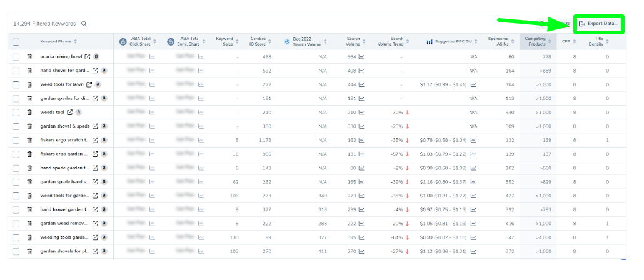644x280 pixels.
Task: Sort by Sponsored ASINs column
Action: pos(512,41)
